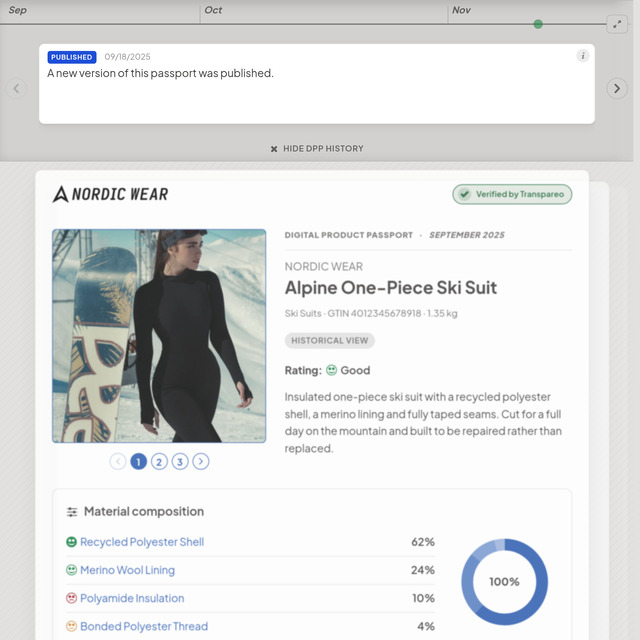Click the Material composition sliders icon
640x640 pixels.
[72, 511]
